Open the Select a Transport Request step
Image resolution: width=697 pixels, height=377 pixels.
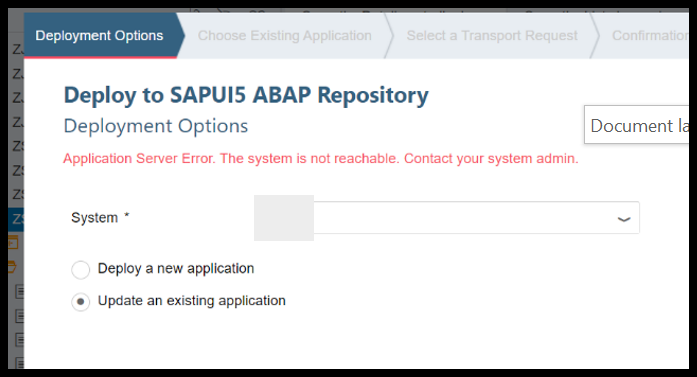(x=492, y=36)
